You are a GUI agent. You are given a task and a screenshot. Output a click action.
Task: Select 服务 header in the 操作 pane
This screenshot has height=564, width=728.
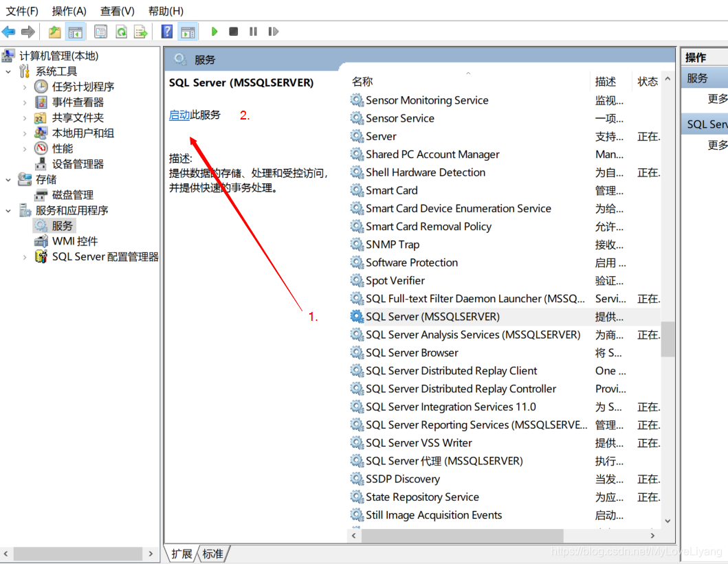[x=705, y=78]
